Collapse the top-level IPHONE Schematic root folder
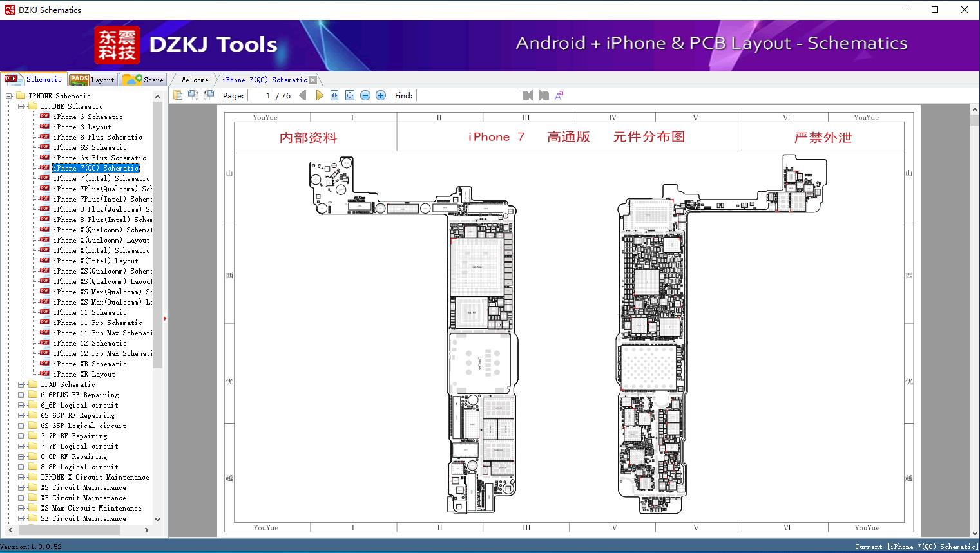980x553 pixels. click(x=9, y=96)
